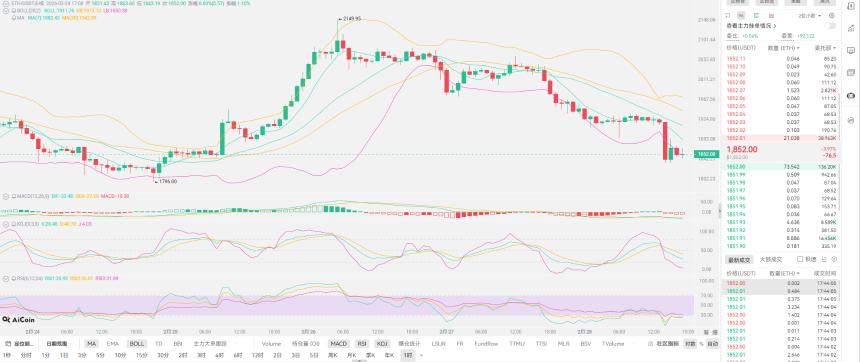This screenshot has width=860, height=362.
Task: Open 查看主力挂单情况 link
Action: tap(751, 26)
